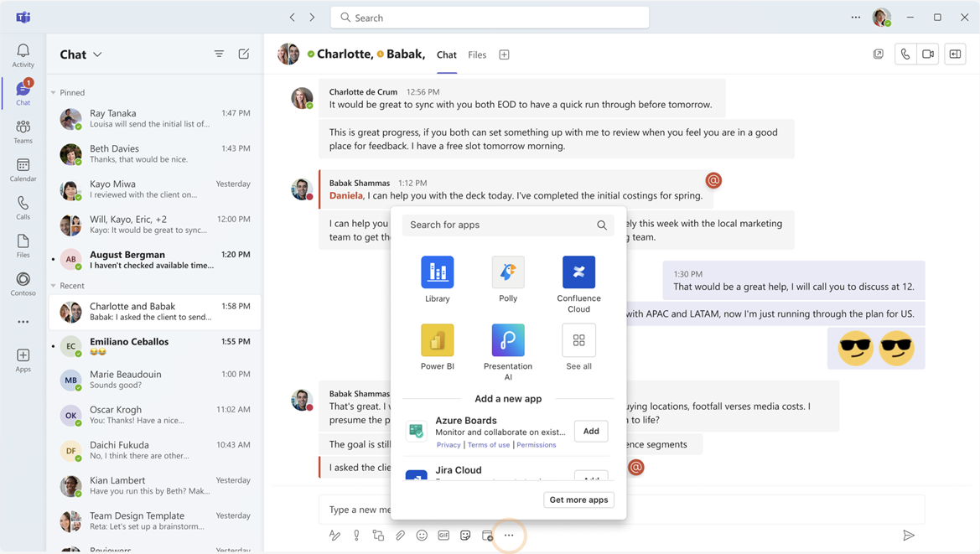
Task: Open Confluence Cloud app tile
Action: [x=578, y=272]
